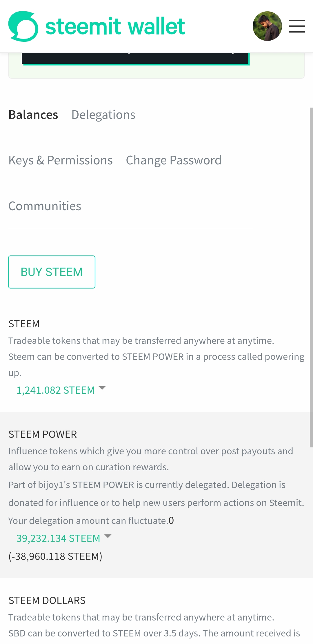Switch to the Balances tab
The height and width of the screenshot is (644, 313).
33,115
